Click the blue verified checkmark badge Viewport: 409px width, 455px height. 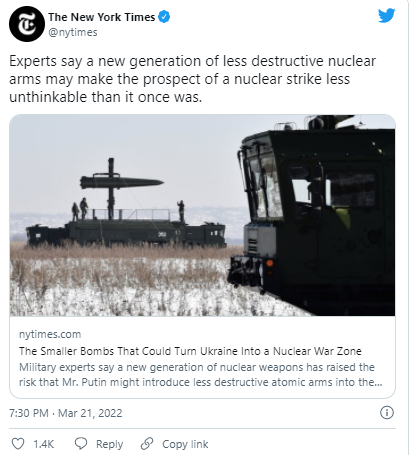coord(164,17)
